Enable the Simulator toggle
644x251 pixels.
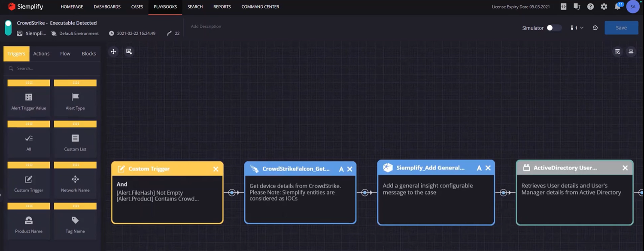click(554, 27)
